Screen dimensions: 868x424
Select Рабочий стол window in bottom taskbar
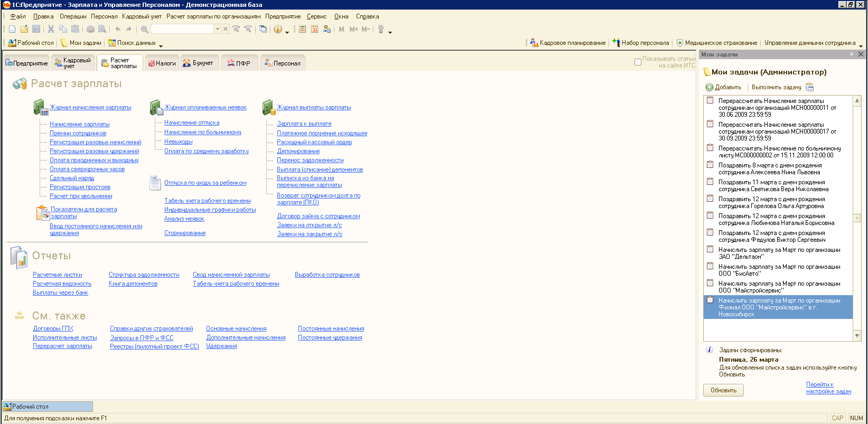48,407
